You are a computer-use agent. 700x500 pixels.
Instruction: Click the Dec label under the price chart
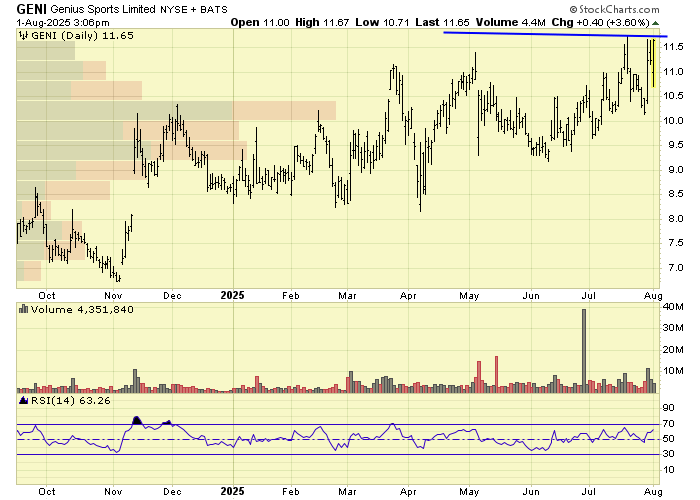(172, 296)
